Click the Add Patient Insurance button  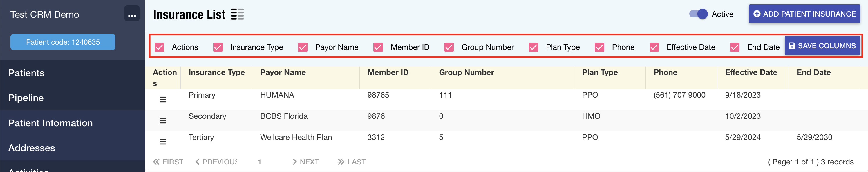(804, 14)
